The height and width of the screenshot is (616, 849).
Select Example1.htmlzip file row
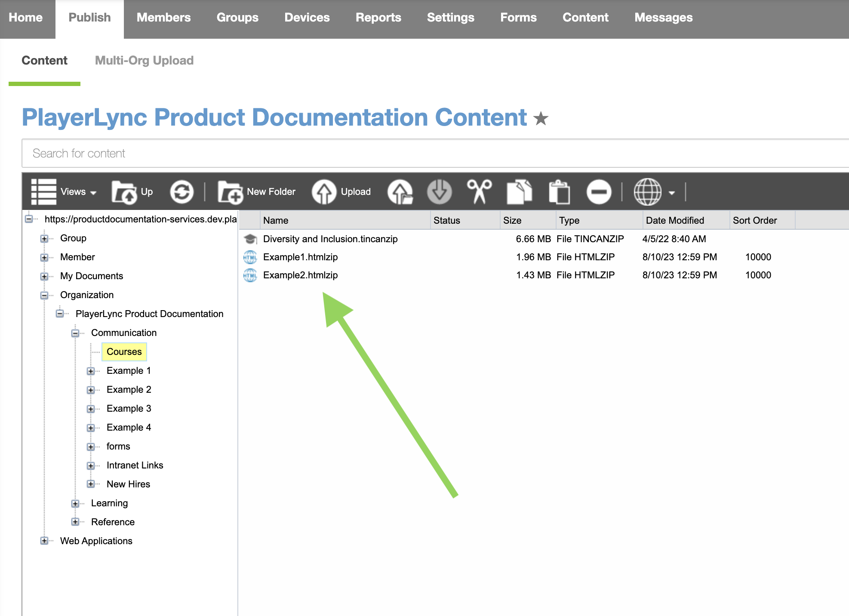(x=544, y=257)
